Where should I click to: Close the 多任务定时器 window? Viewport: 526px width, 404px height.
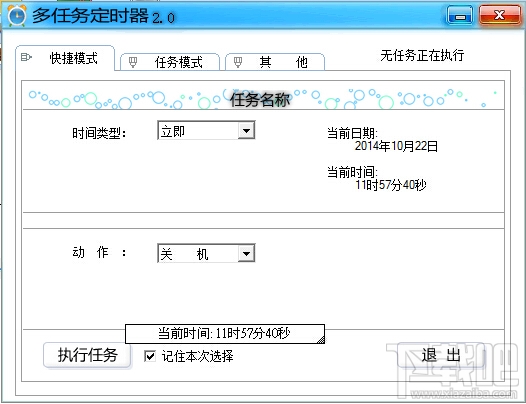499,15
